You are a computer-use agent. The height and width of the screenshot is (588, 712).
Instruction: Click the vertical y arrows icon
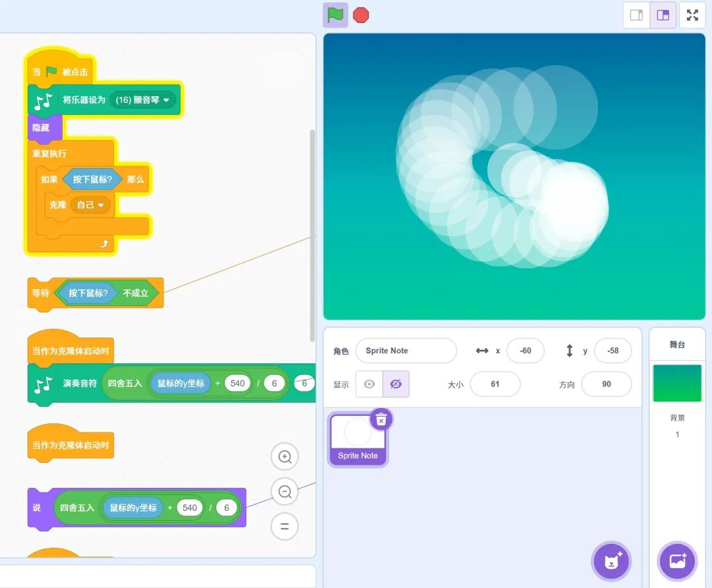(570, 351)
